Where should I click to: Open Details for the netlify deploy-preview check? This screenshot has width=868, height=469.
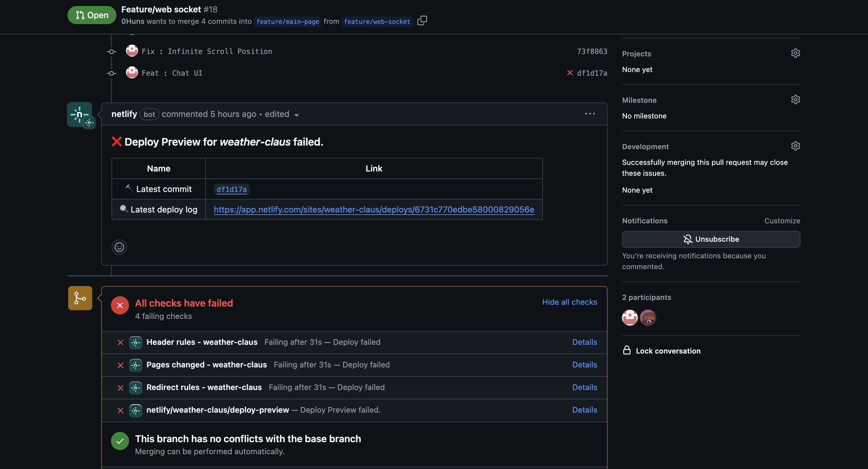(584, 410)
